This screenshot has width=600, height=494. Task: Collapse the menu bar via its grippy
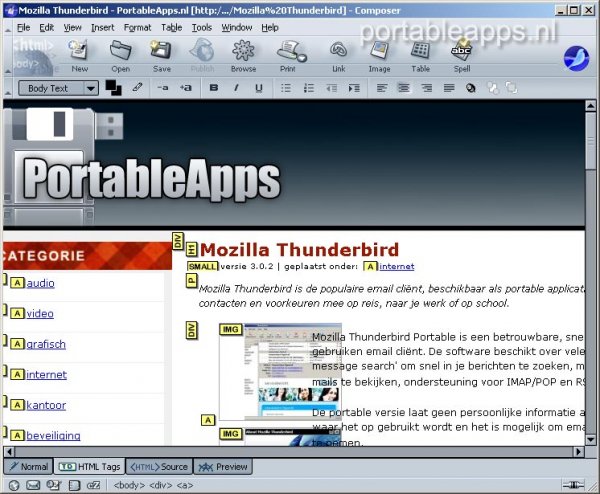click(8, 28)
